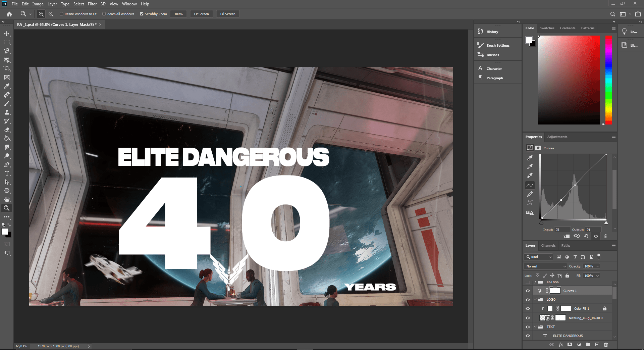Click the Fit Screen button
The image size is (644, 350).
click(x=201, y=14)
